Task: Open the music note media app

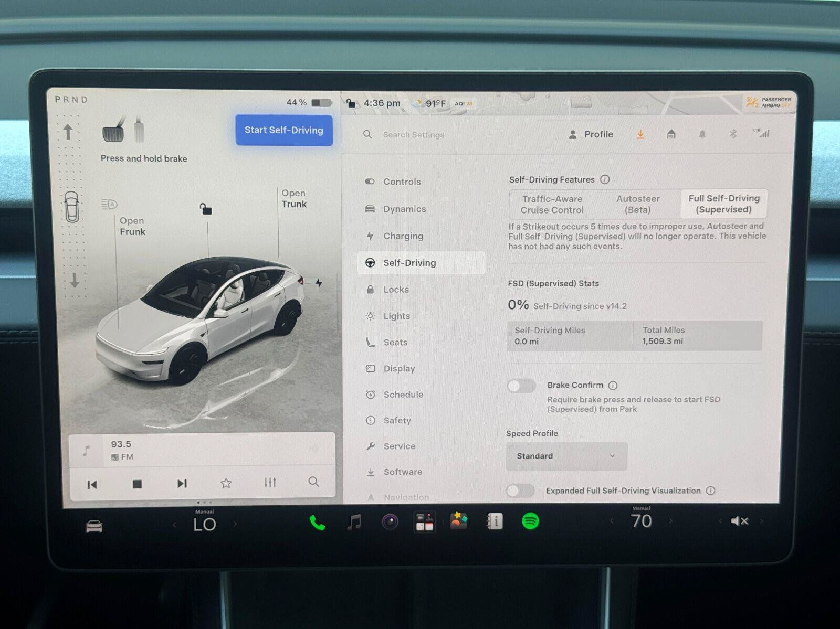Action: coord(354,522)
